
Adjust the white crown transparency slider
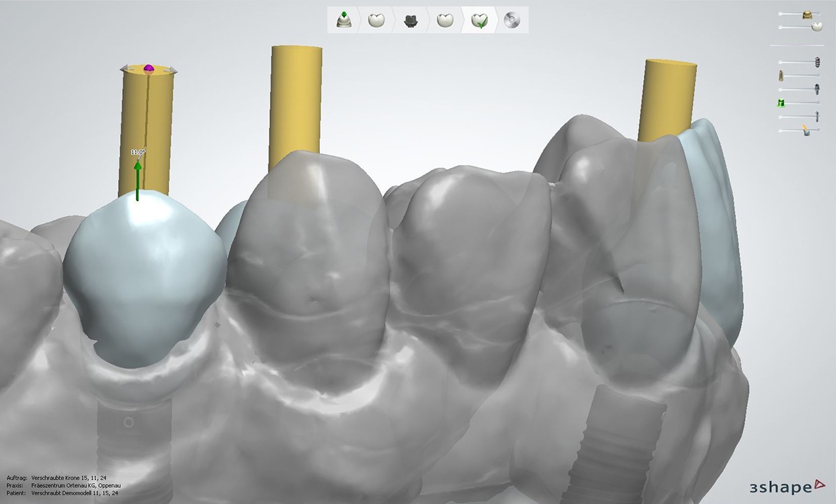(816, 27)
